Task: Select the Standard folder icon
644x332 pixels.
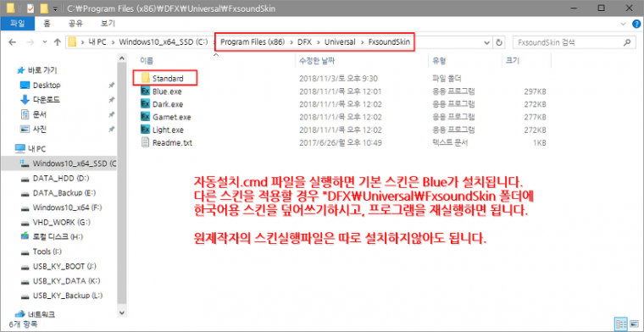Action: click(x=146, y=78)
